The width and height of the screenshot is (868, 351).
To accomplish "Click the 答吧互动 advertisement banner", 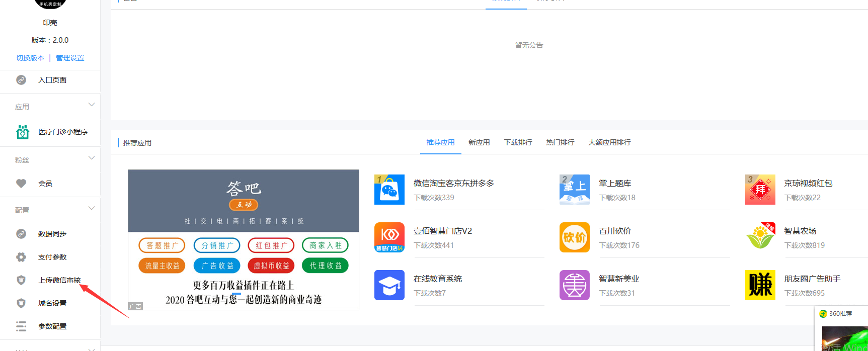I will coord(244,240).
